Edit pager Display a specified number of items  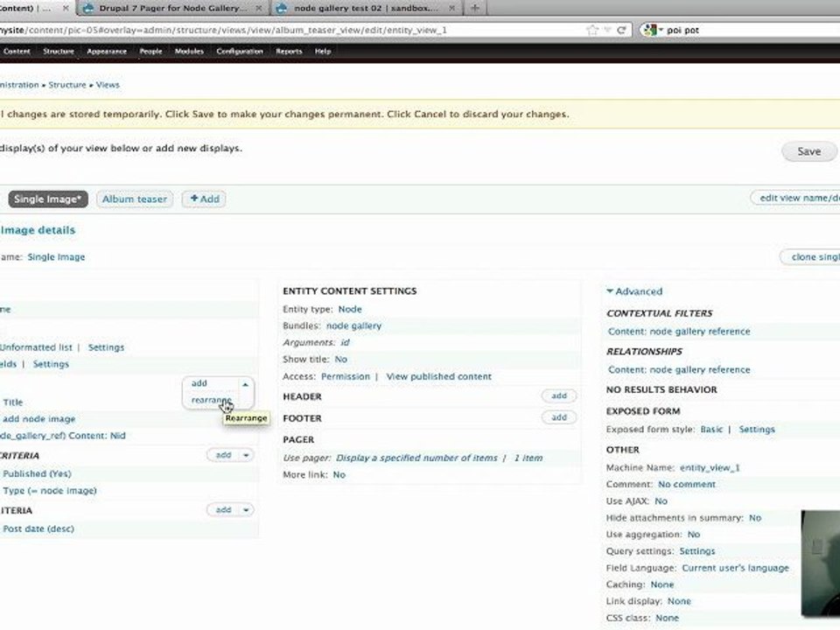(x=416, y=458)
